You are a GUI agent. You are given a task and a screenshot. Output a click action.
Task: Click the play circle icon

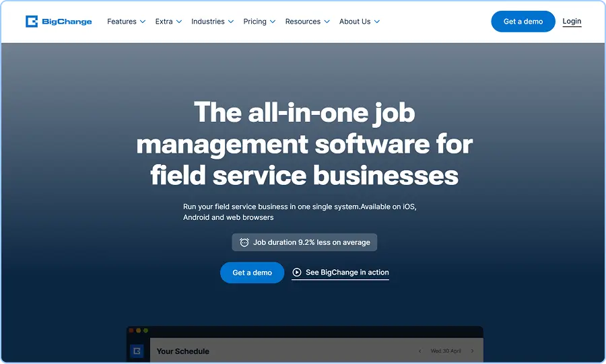point(297,272)
